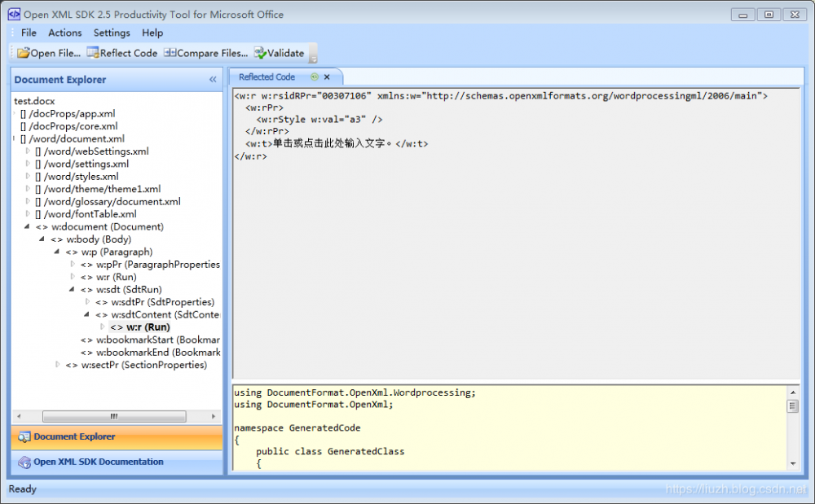815x504 pixels.
Task: Expand the /word/settings.xml node
Action: 28,164
